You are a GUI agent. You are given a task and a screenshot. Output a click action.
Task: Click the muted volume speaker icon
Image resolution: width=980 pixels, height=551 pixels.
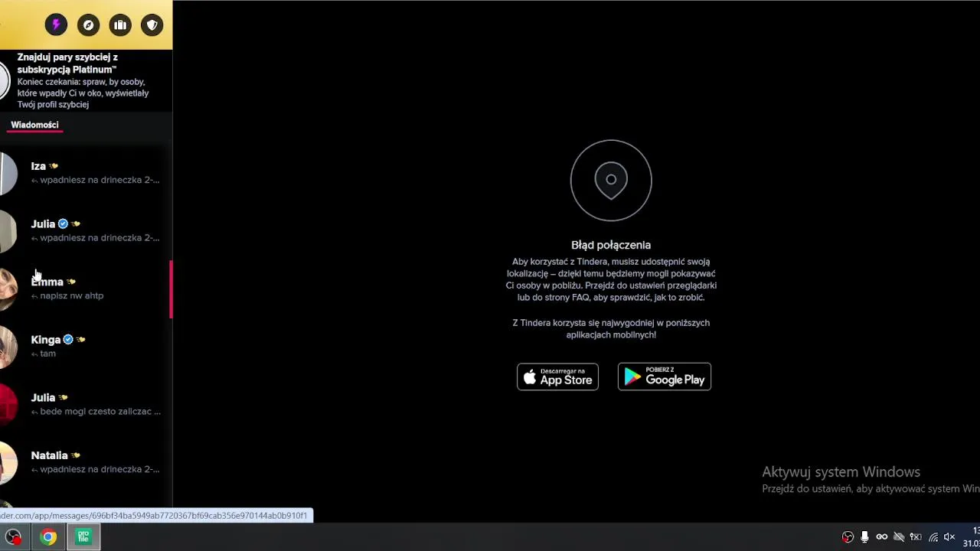(949, 537)
